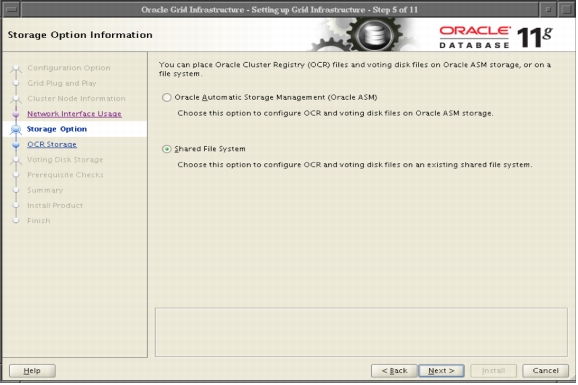
Task: Click the Back button
Action: tap(394, 371)
